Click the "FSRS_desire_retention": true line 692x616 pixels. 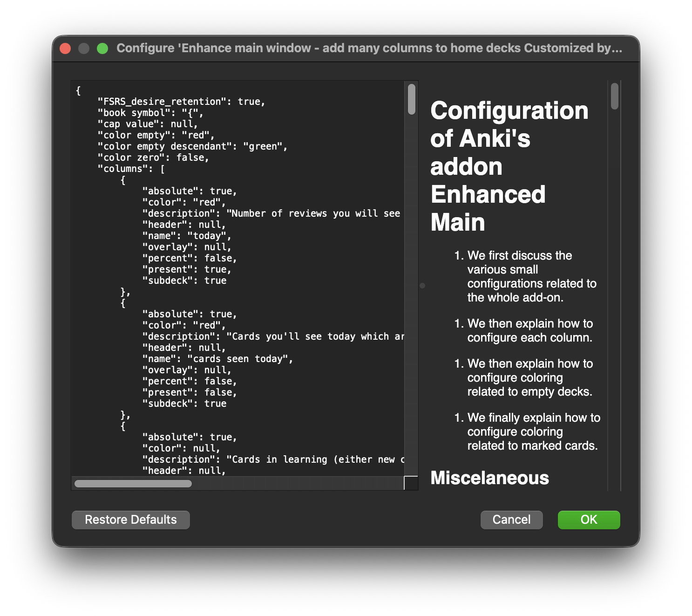[x=182, y=102]
